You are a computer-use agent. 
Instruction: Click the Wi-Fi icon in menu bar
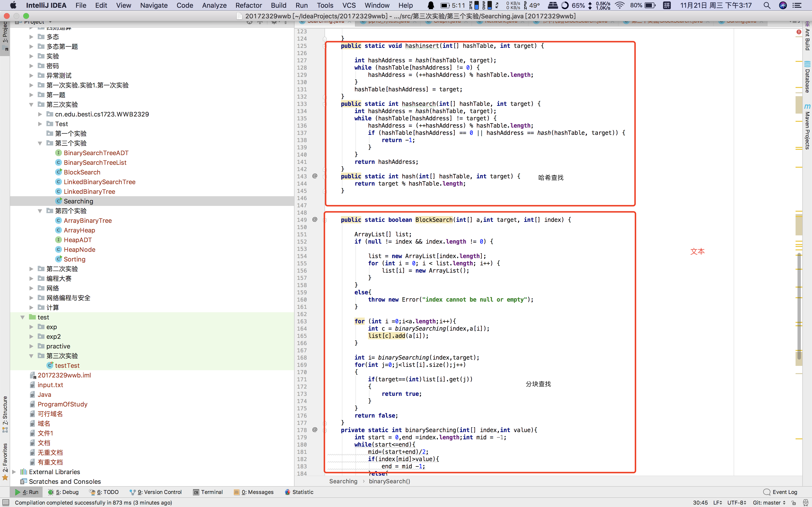click(x=620, y=5)
